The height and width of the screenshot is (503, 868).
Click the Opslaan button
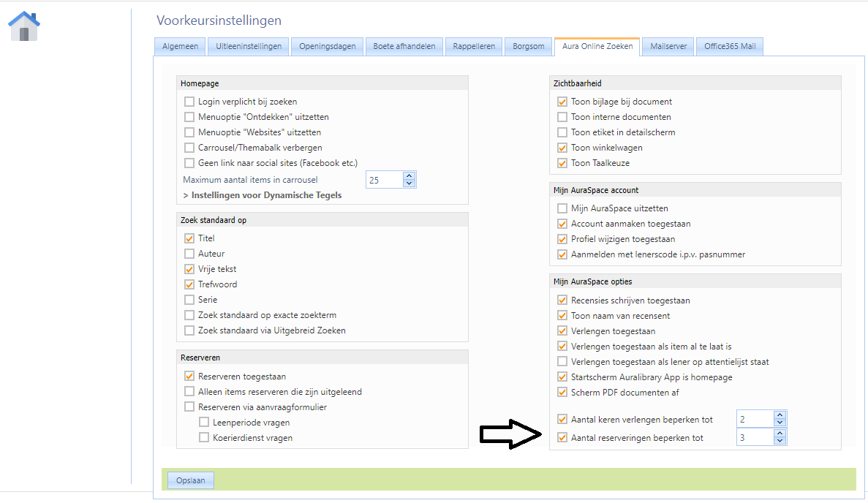(190, 480)
